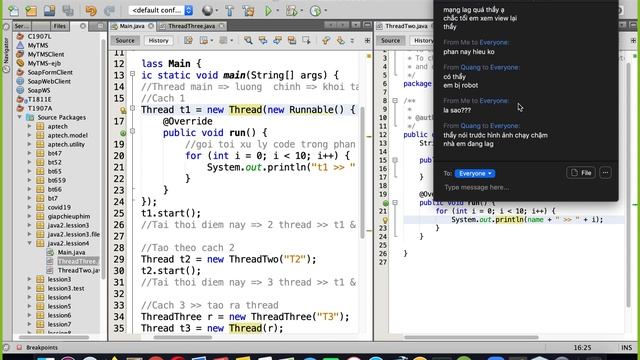Click the Last Edit icon in editor toolbar
The image size is (640, 360).
click(x=188, y=40)
